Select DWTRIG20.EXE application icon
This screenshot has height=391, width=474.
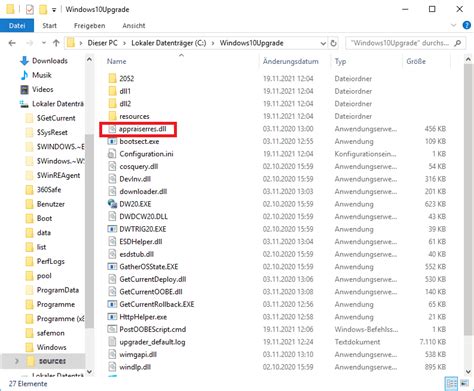tap(112, 229)
